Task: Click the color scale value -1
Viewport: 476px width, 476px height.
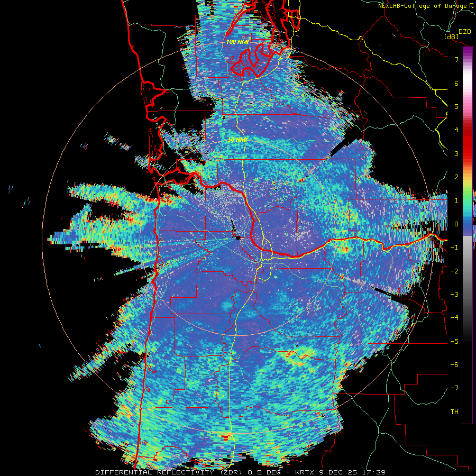Action: [454, 248]
